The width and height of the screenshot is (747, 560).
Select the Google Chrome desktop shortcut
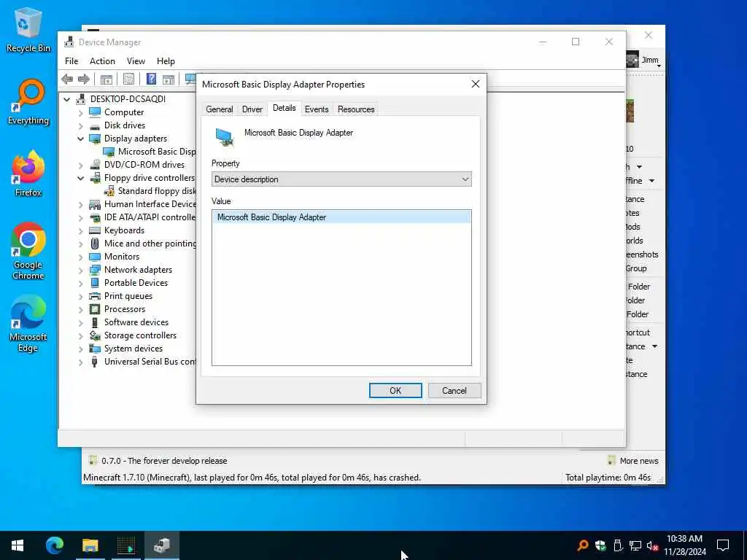click(28, 251)
